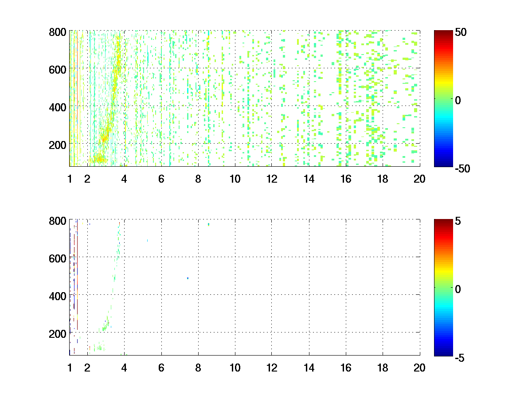
Task: Pick x-axis tick label 14 on lower plot
Action: click(x=309, y=368)
